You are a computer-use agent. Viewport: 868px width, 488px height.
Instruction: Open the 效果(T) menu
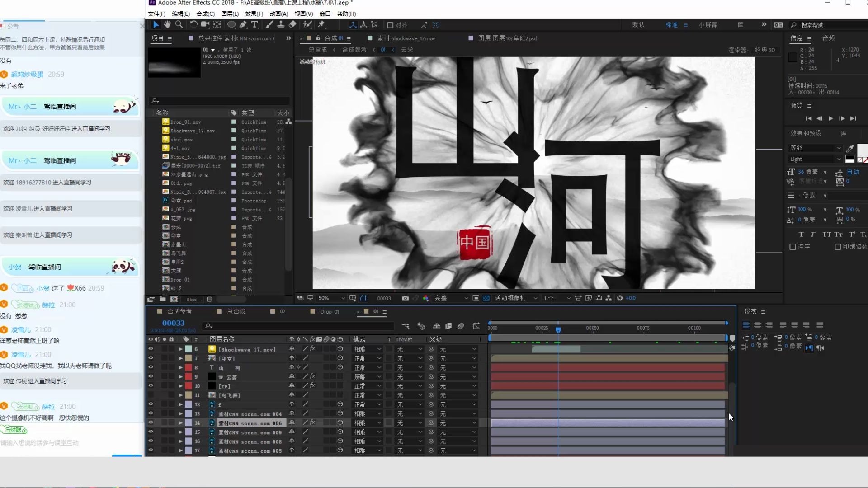click(254, 14)
